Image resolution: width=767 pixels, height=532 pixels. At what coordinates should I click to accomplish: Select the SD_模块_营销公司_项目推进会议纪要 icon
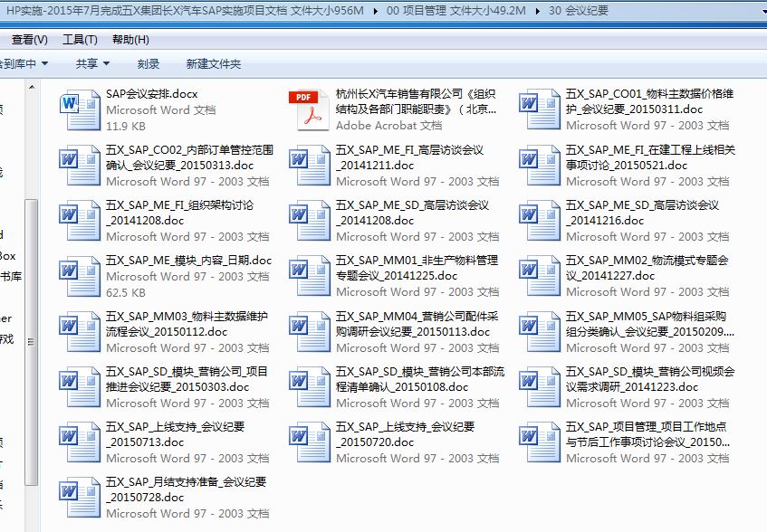(x=80, y=387)
